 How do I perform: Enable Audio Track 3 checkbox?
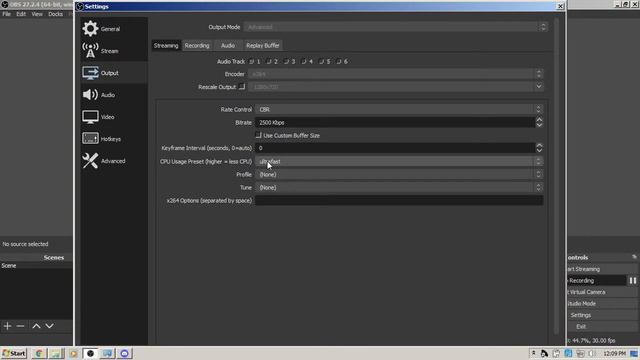[287, 62]
